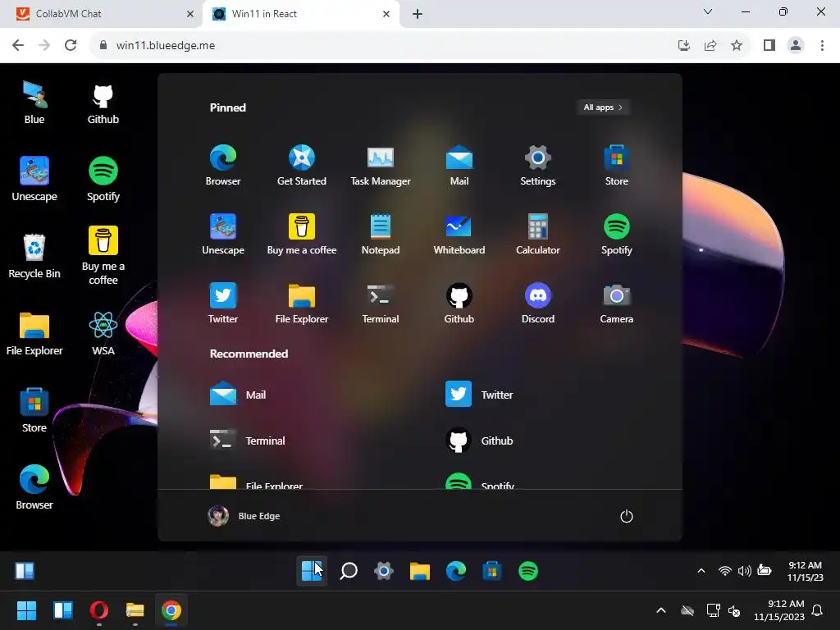Open Chrome tab search dropdown
Image resolution: width=840 pixels, height=630 pixels.
click(x=707, y=11)
